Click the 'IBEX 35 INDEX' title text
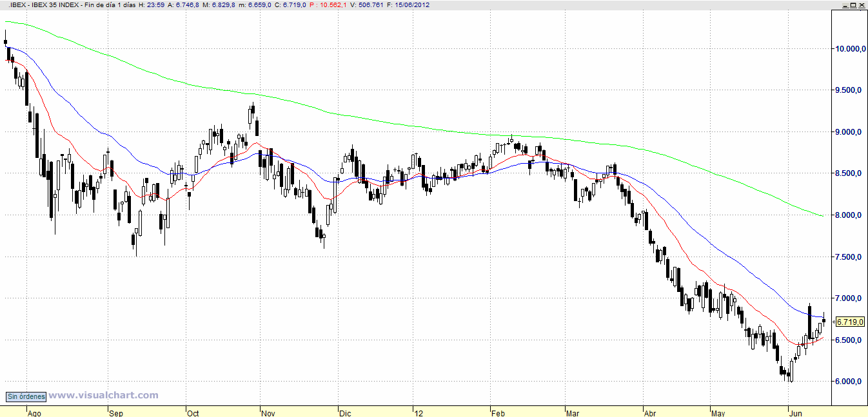The width and height of the screenshot is (868, 417). coord(55,5)
